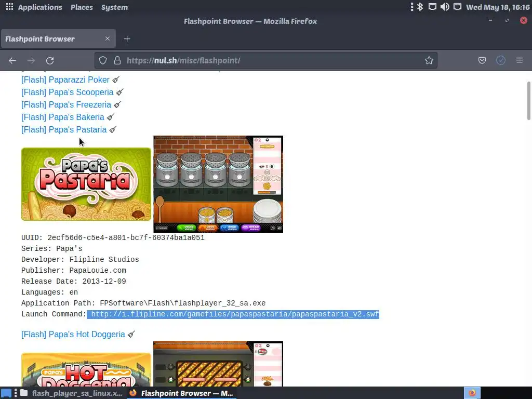Open the clock showing Wed May 18

(x=498, y=7)
